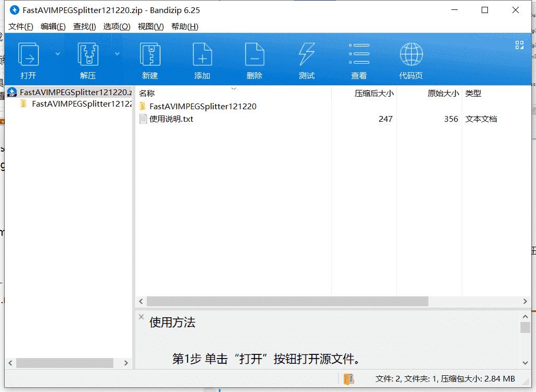Click the 删除 (Delete) toolbar icon
Image resolution: width=536 pixels, height=392 pixels.
(x=254, y=54)
